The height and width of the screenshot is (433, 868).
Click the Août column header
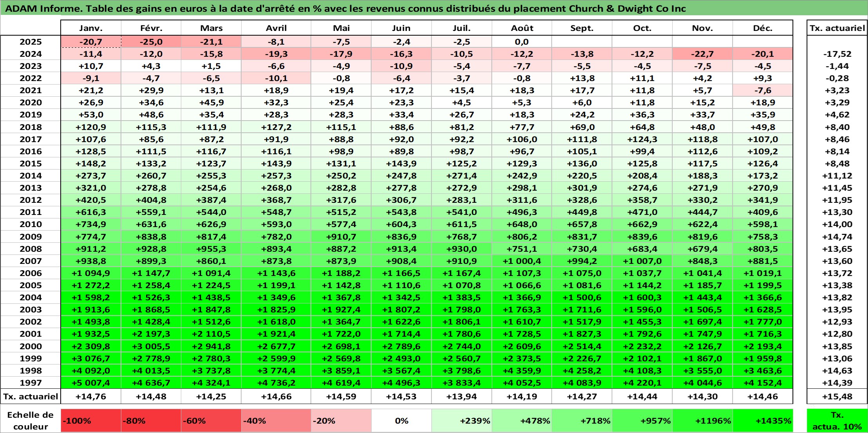522,28
